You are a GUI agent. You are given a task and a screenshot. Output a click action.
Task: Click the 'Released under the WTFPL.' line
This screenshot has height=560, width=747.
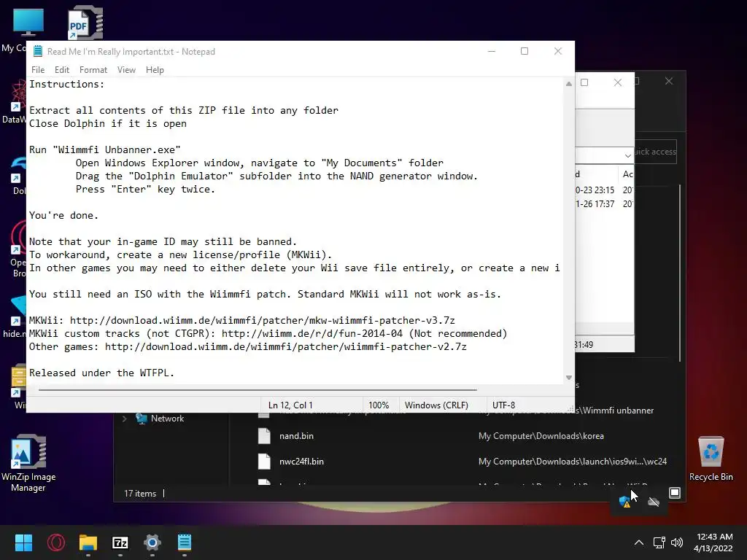tap(101, 373)
